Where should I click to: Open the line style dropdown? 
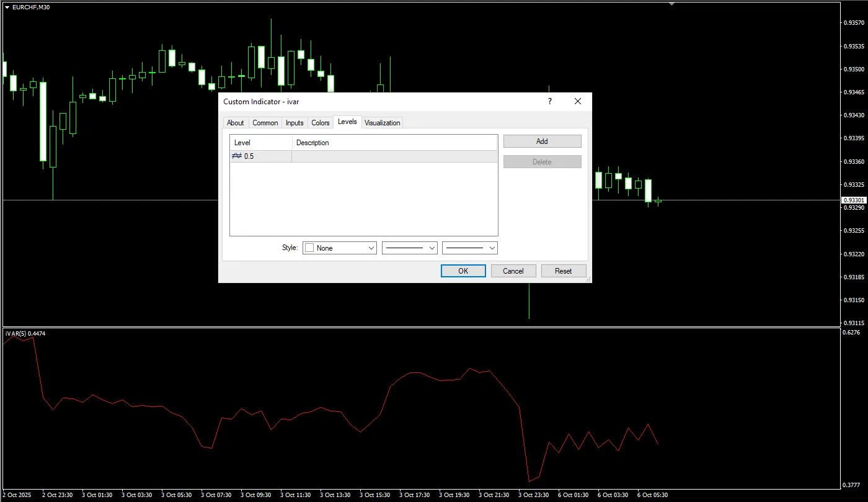pos(410,248)
